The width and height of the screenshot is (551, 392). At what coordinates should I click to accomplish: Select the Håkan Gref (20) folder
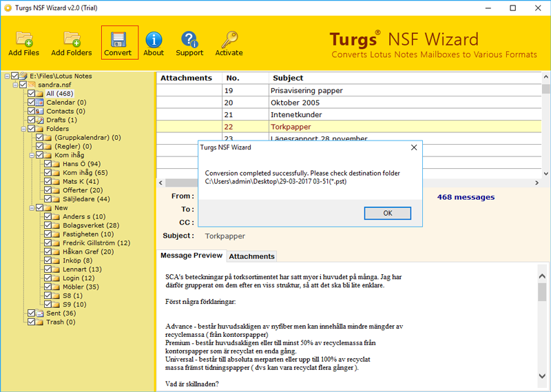(x=88, y=251)
